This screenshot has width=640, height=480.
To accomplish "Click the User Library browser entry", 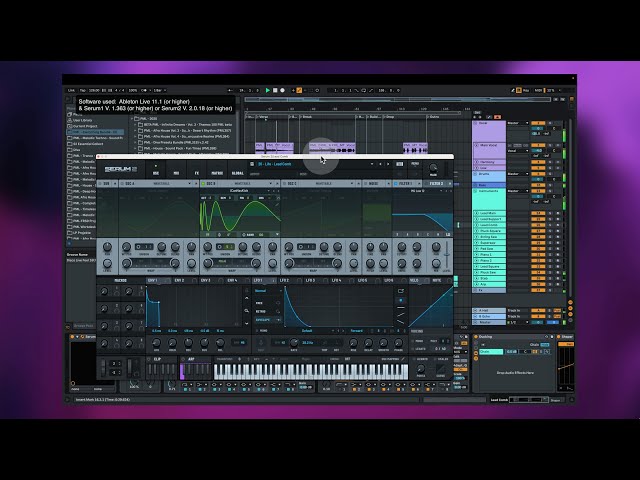I will [82, 120].
